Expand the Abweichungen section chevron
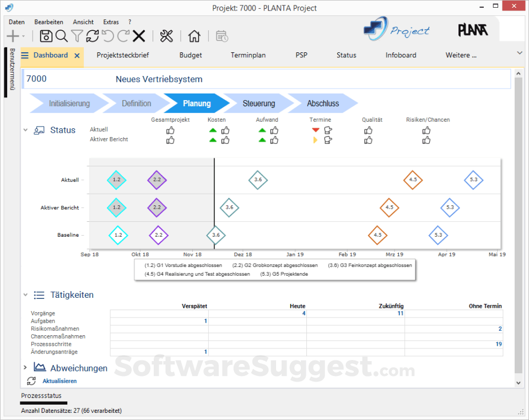Screen dimensions: 529x420 click(x=25, y=367)
